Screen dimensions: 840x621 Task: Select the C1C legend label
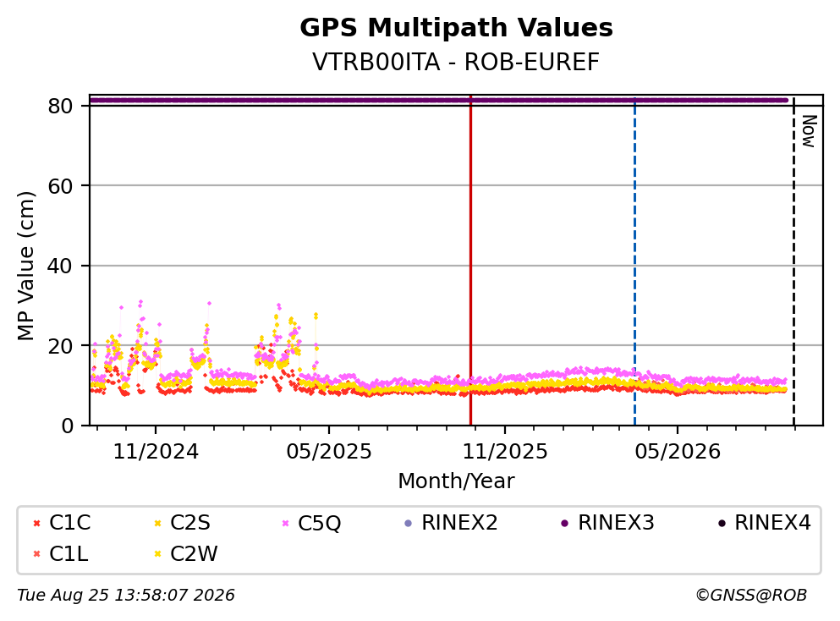click(69, 522)
